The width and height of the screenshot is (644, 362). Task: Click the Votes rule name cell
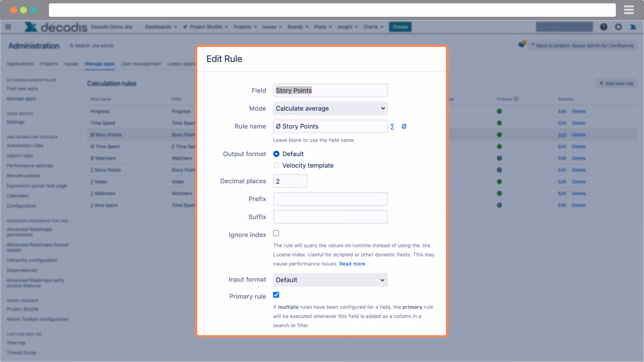[99, 182]
